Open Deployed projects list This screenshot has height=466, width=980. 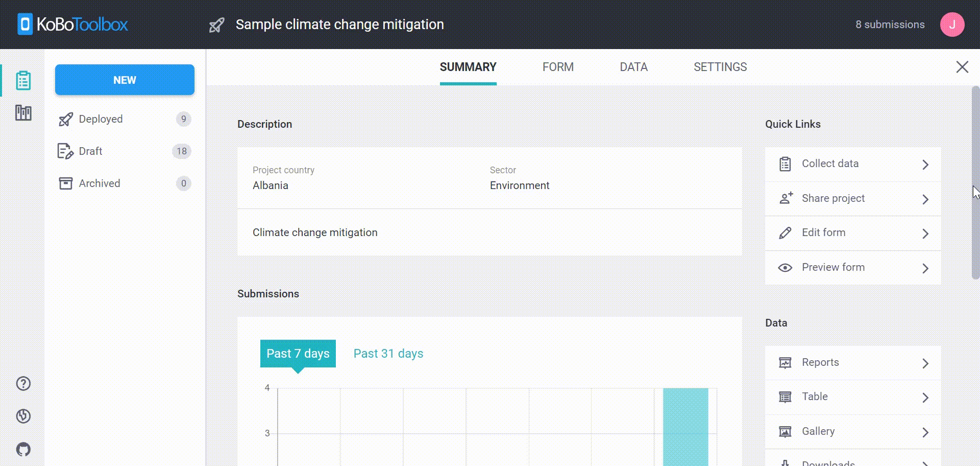pyautogui.click(x=125, y=119)
